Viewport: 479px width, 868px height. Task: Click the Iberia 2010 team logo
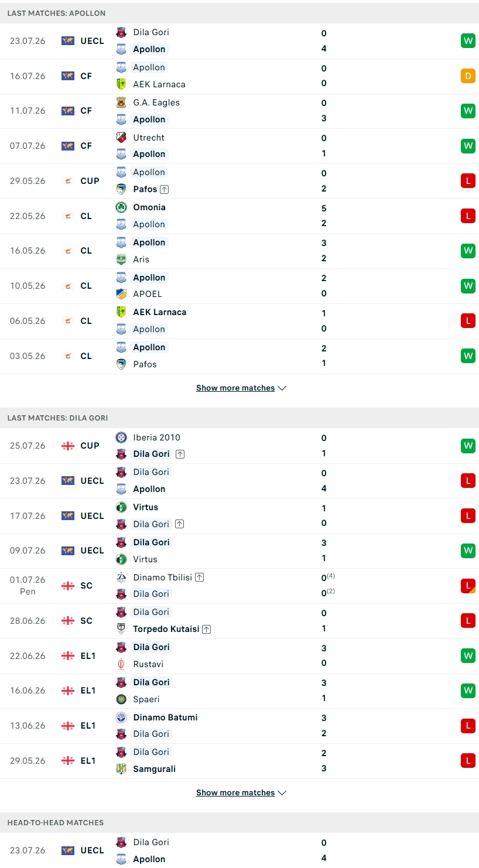point(121,438)
